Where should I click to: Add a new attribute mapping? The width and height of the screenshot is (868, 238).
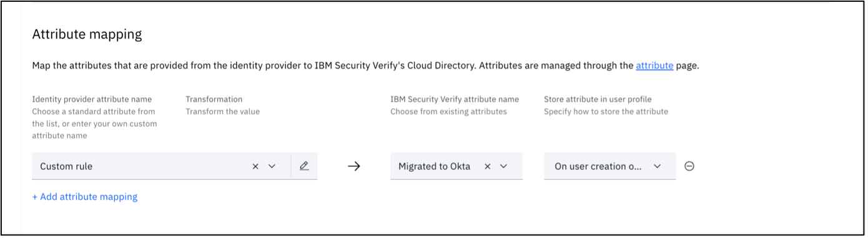(x=85, y=197)
